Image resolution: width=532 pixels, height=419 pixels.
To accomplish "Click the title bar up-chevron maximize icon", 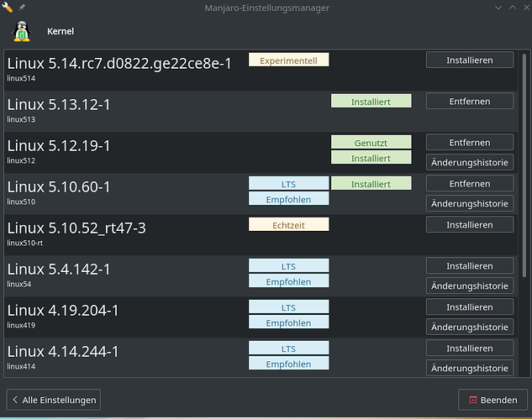I will click(513, 8).
